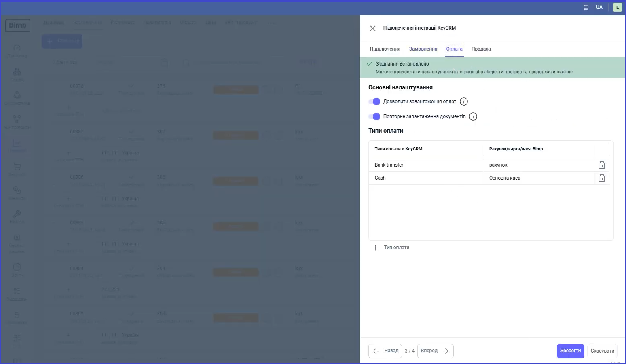626x364 pixels.
Task: Select the Bank transfer cell
Action: click(426, 165)
